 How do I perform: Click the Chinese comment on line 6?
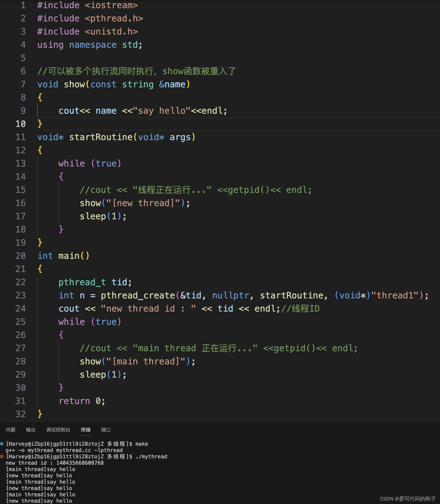(x=137, y=71)
